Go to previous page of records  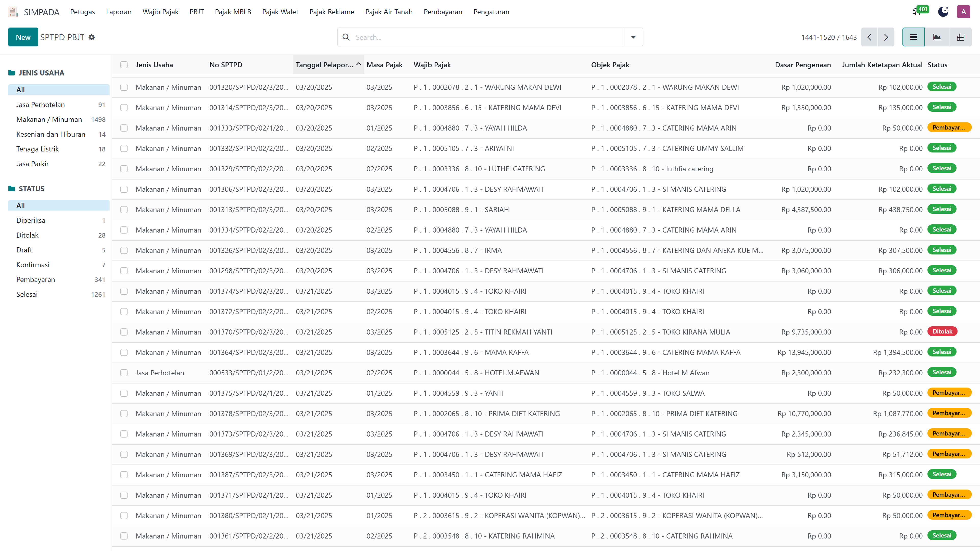[869, 37]
